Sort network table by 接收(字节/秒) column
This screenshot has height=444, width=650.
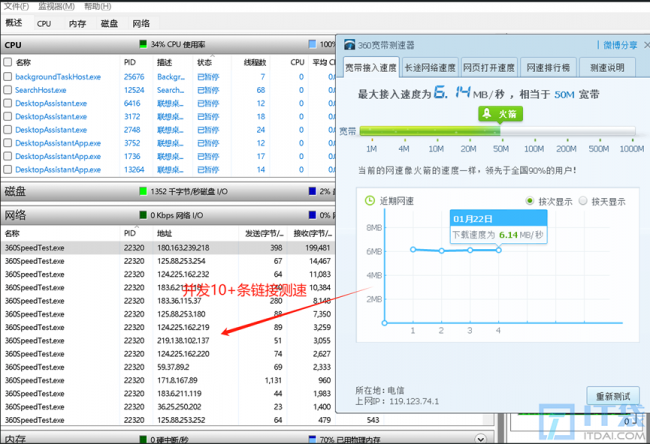click(312, 233)
